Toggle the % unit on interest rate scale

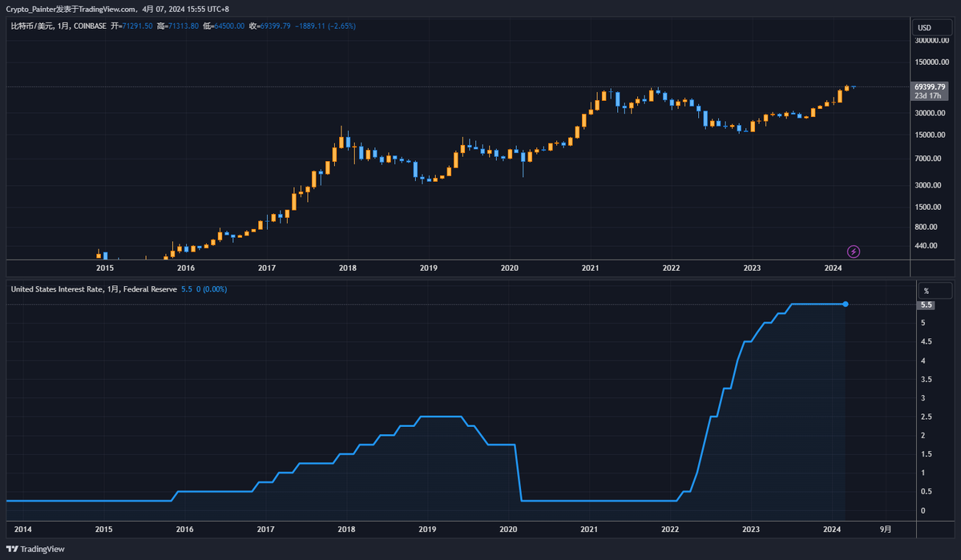coord(934,290)
